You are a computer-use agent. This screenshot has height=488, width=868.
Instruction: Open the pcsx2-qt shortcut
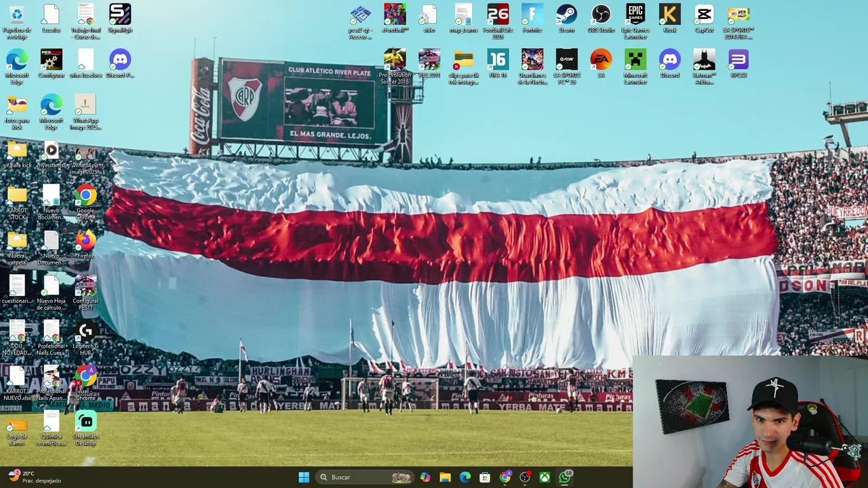(x=360, y=22)
